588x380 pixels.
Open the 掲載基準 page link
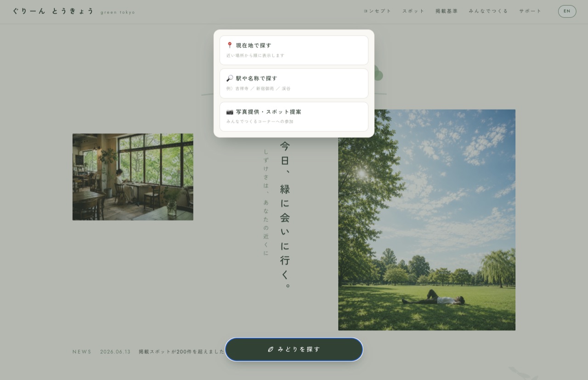[447, 11]
